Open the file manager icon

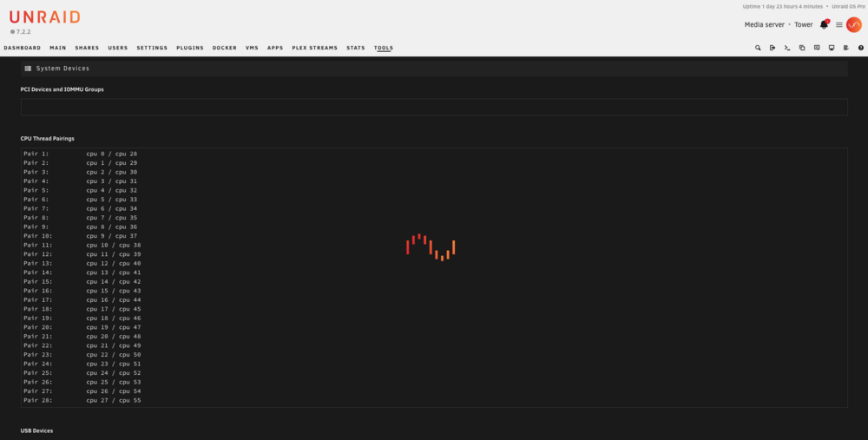[x=802, y=48]
